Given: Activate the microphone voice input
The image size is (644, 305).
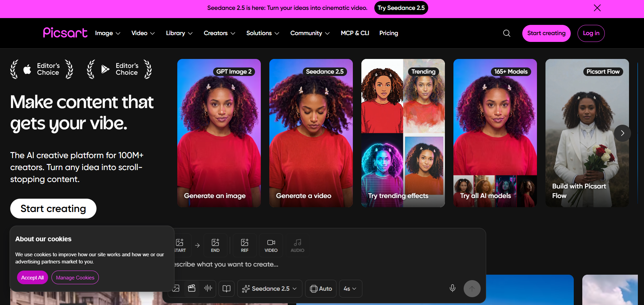Looking at the screenshot, I should 452,288.
